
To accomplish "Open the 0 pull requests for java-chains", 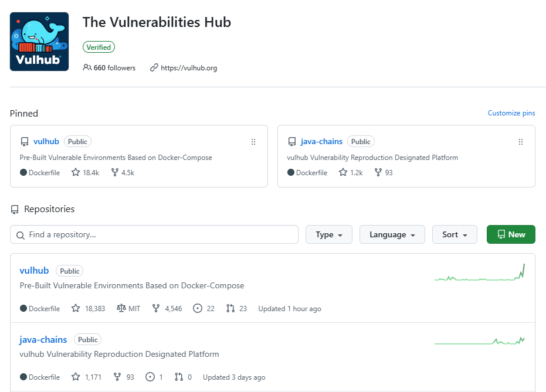I will [183, 377].
